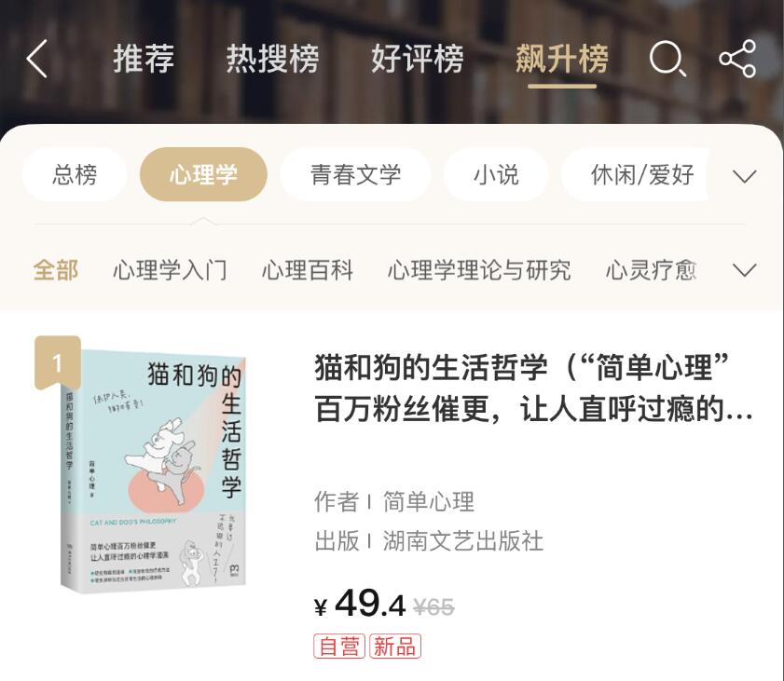Choose the 小说 category chip

tap(496, 175)
